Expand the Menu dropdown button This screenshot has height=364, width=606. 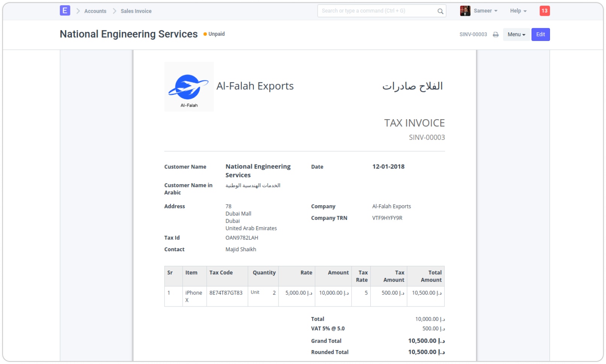click(517, 35)
